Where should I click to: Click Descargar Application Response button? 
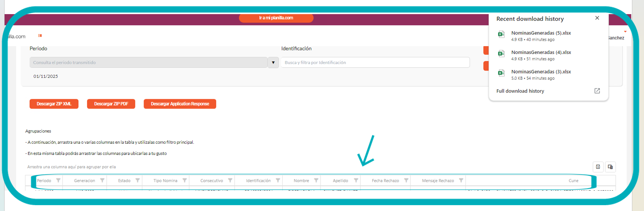coord(180,104)
